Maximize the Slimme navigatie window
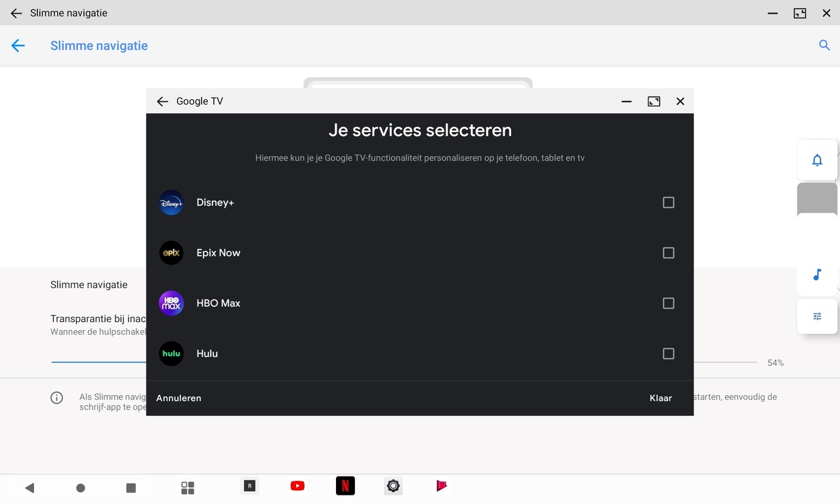Image resolution: width=840 pixels, height=504 pixels. point(800,13)
